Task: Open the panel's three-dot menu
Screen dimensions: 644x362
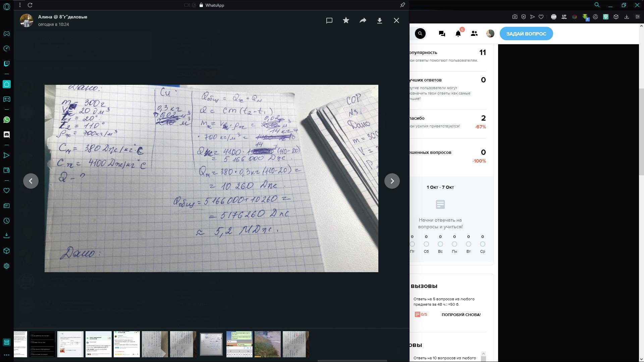Action: (x=20, y=5)
